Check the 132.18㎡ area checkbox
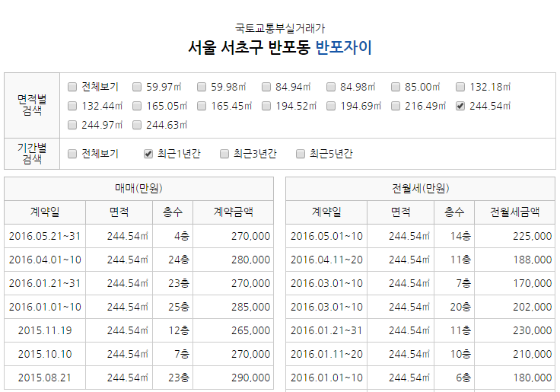This screenshot has height=392, width=560. pos(460,87)
